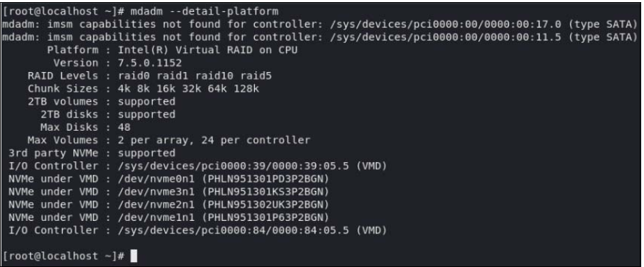Image resolution: width=644 pixels, height=267 pixels.
Task: Click the 128k chunk size value
Action: point(247,89)
